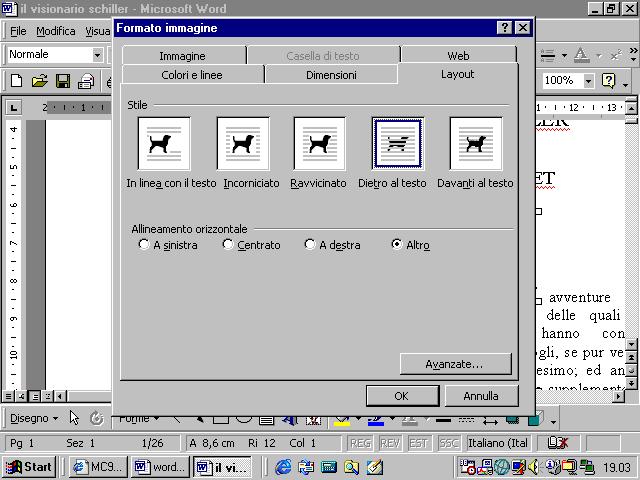Switch to Print Layout view button
Image resolution: width=640 pixels, height=480 pixels.
coord(35,396)
